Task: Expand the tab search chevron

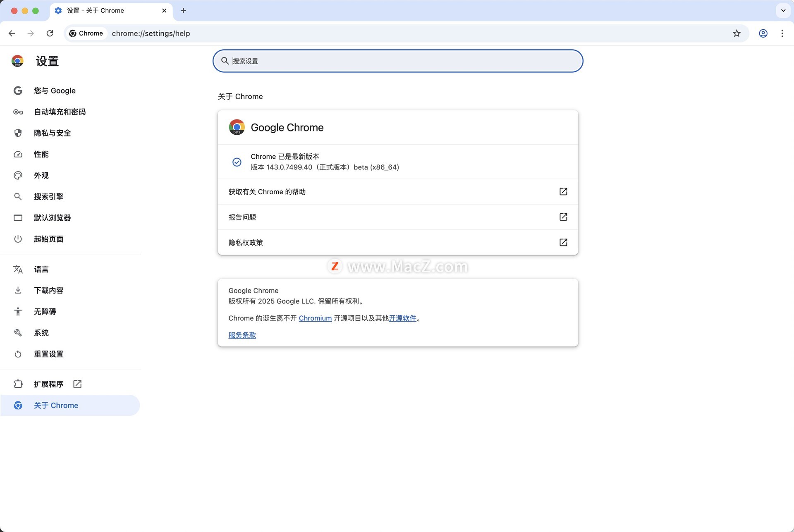Action: (x=783, y=10)
